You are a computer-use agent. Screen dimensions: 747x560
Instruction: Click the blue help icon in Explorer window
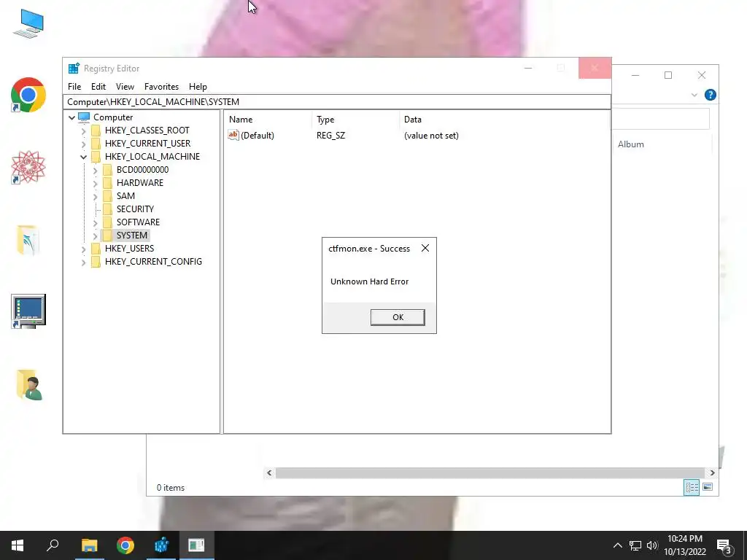(x=711, y=95)
